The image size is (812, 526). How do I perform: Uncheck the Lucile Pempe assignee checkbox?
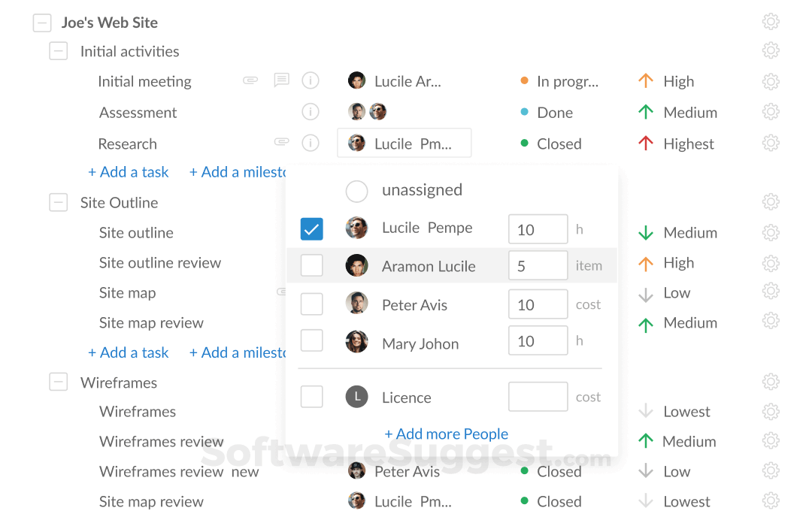(311, 228)
